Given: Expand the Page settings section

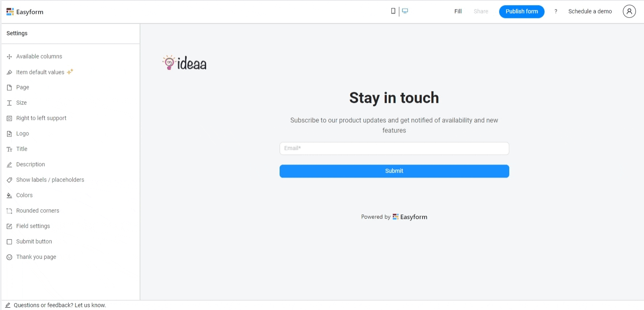Looking at the screenshot, I should pos(23,87).
